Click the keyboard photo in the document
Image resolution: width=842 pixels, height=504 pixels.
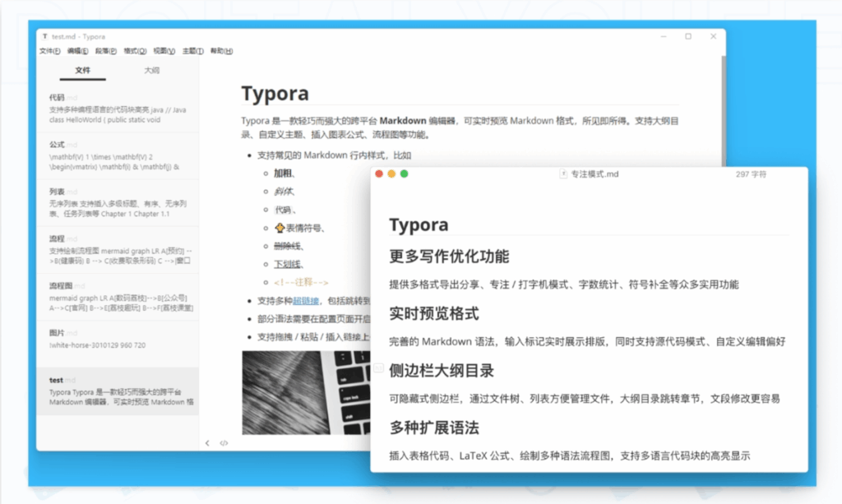(306, 392)
